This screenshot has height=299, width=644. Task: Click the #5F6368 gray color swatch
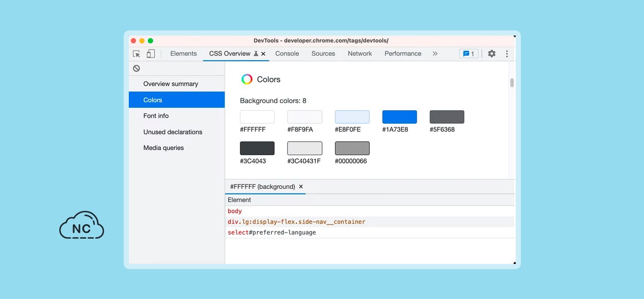point(447,117)
